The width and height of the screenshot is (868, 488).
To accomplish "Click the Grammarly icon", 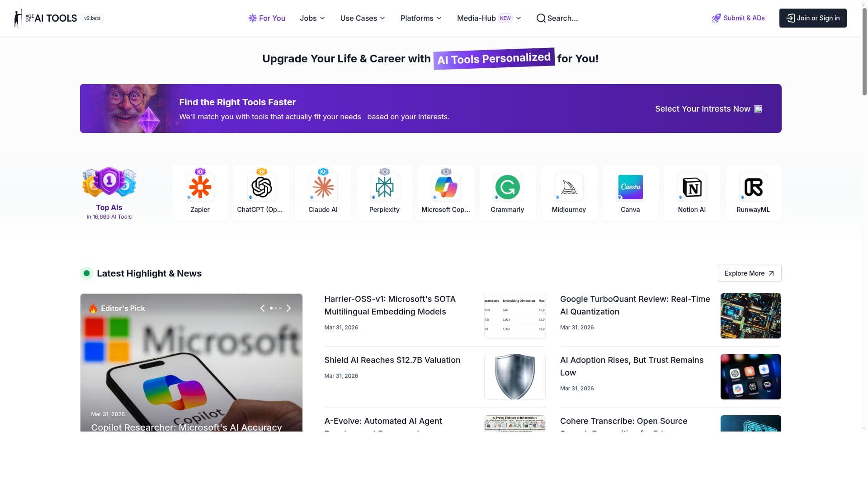I will point(507,187).
